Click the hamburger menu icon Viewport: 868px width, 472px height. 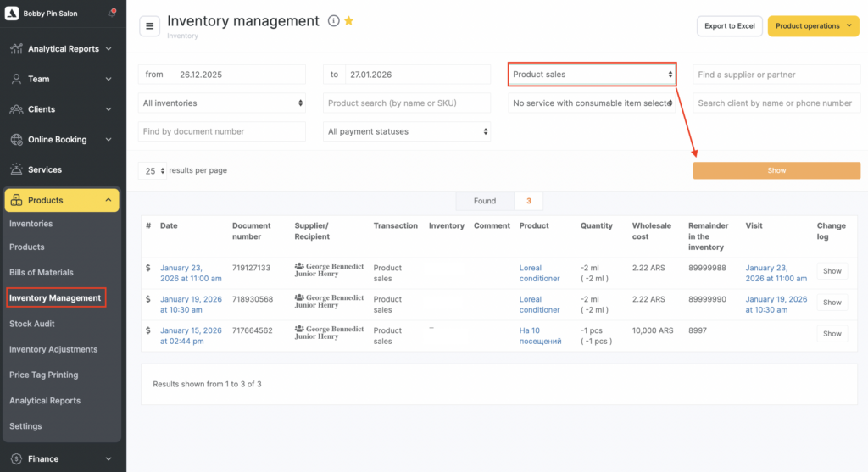click(150, 26)
